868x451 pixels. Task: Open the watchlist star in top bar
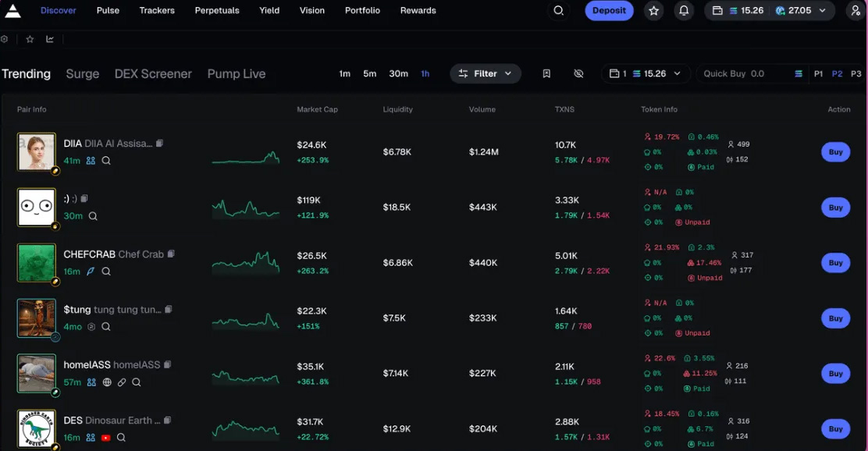coord(654,11)
